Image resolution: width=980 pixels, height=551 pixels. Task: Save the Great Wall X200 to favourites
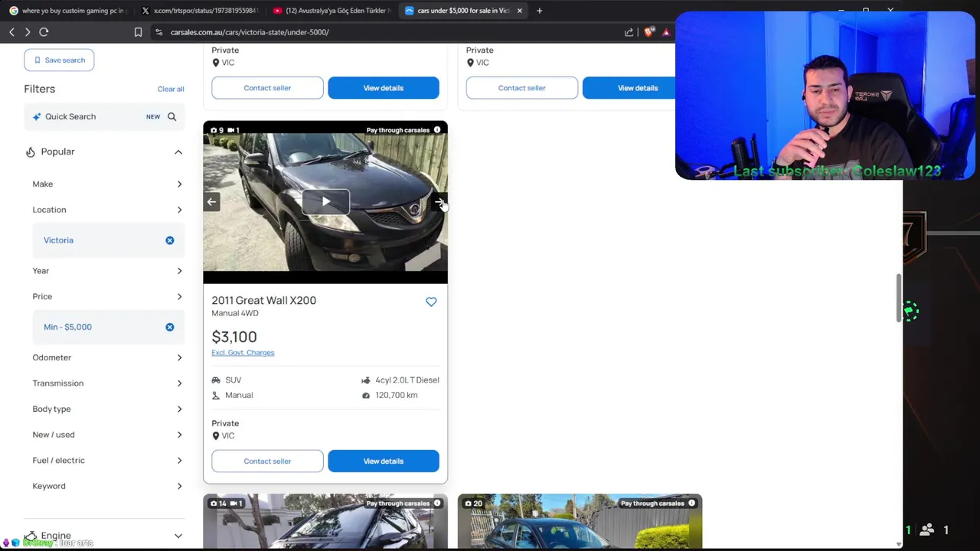[431, 302]
